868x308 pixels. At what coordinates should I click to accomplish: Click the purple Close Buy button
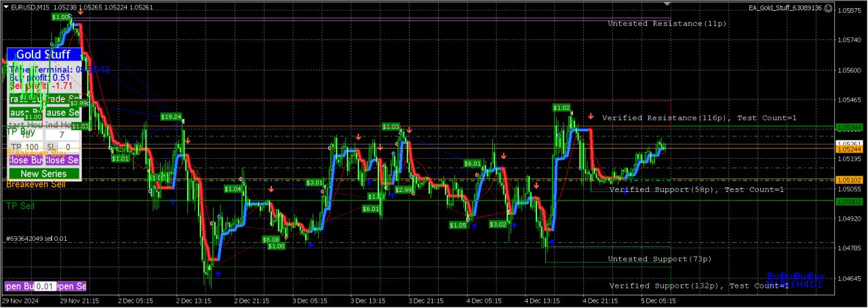pyautogui.click(x=26, y=160)
